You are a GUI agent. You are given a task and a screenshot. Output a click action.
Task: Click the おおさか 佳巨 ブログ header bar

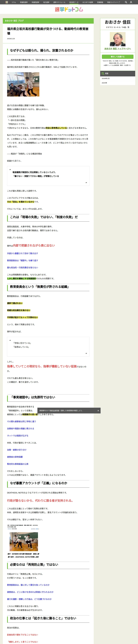[48, 21]
